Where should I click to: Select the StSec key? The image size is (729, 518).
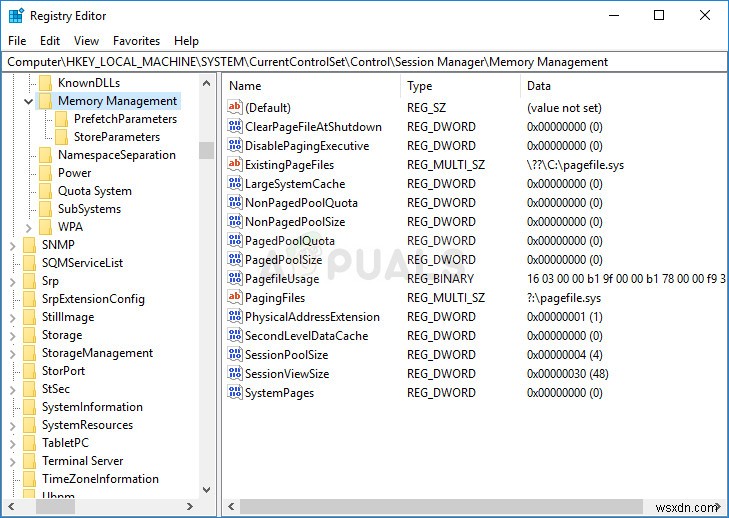click(x=56, y=389)
